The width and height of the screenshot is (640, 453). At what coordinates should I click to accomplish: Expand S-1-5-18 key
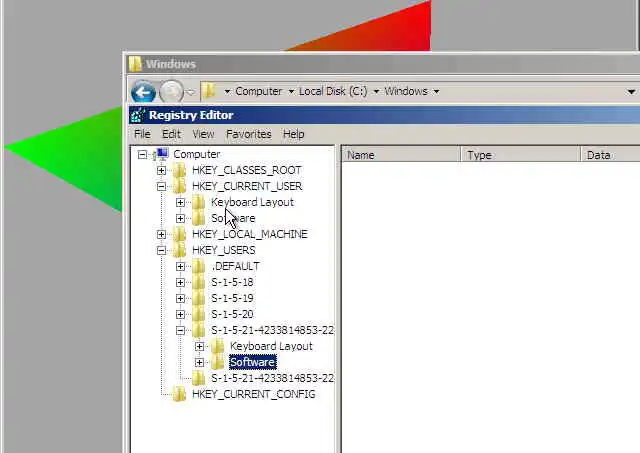pyautogui.click(x=180, y=282)
